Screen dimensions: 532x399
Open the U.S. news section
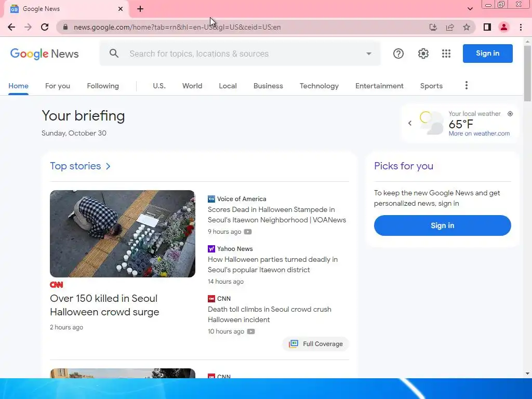[159, 86]
